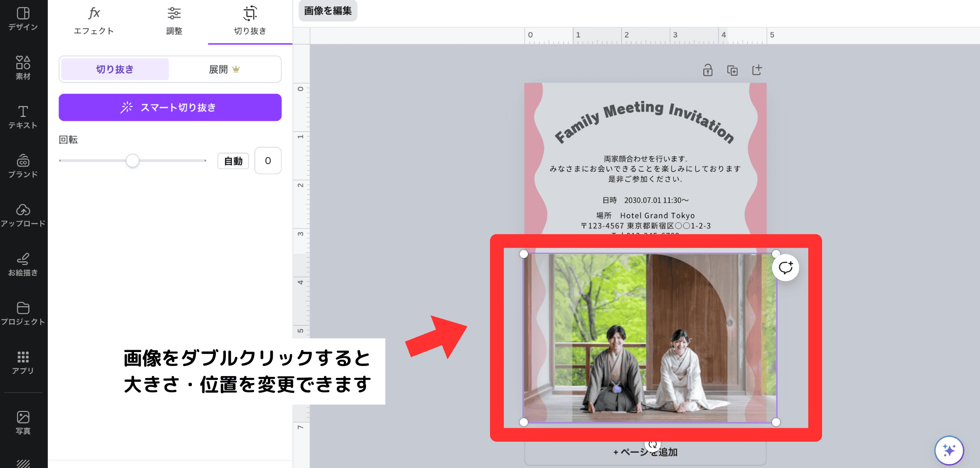The height and width of the screenshot is (468, 980).
Task: Click the duplicate page icon
Action: tap(732, 70)
